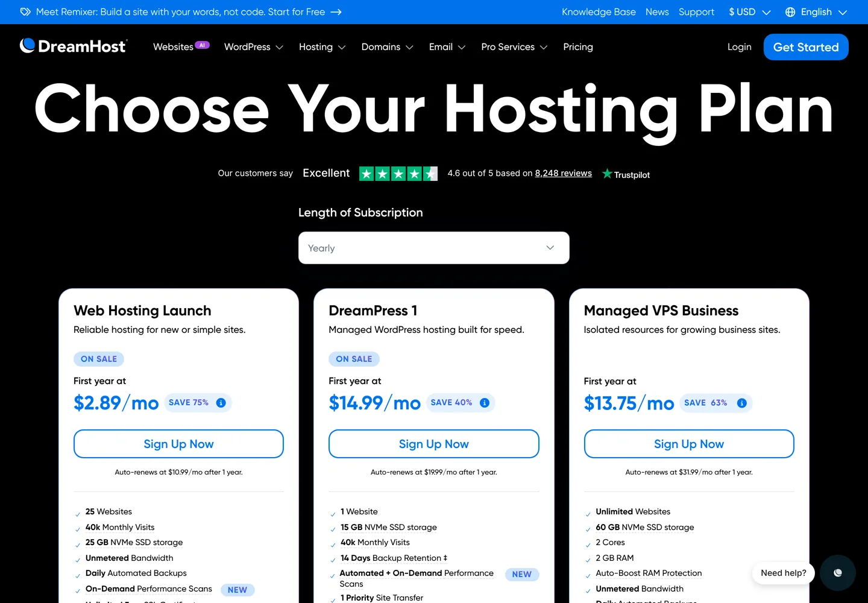Open the News link
Viewport: 868px width, 603px height.
click(x=657, y=12)
